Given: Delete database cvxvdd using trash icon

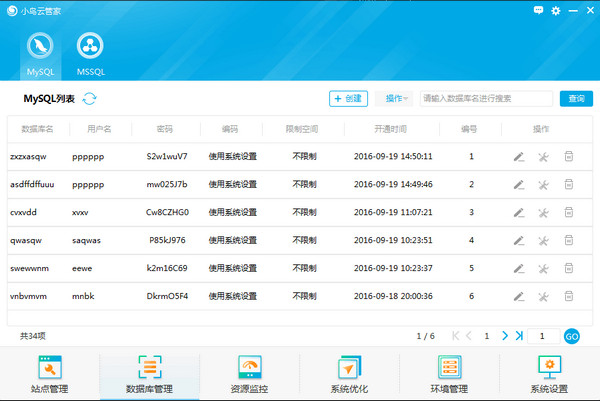Looking at the screenshot, I should pos(568,213).
